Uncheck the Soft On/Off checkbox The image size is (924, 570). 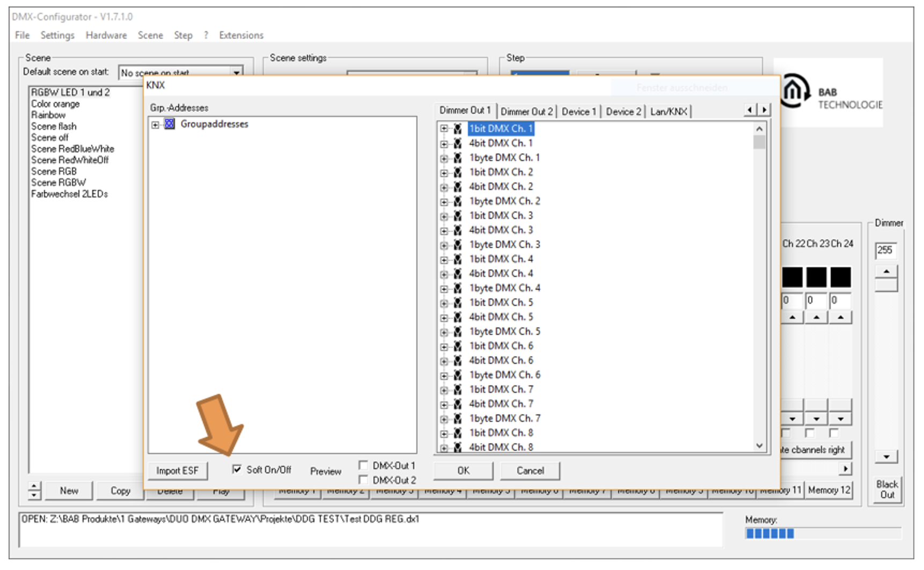[237, 469]
